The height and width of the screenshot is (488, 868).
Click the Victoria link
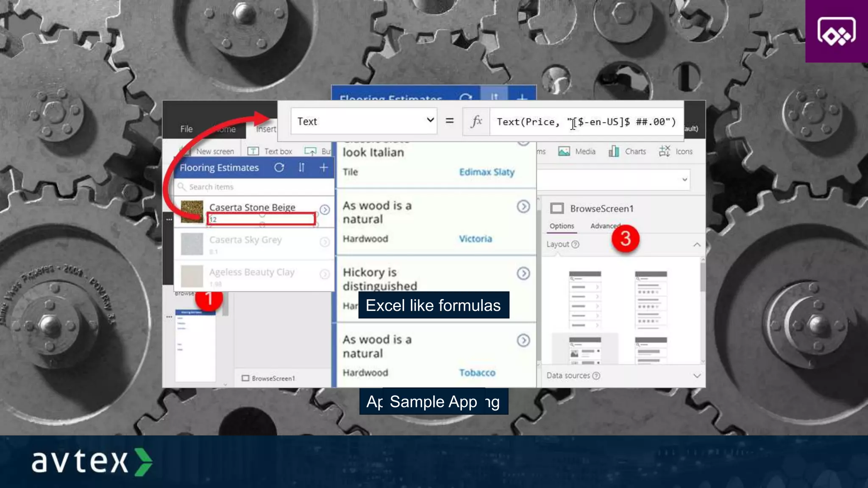pos(476,239)
